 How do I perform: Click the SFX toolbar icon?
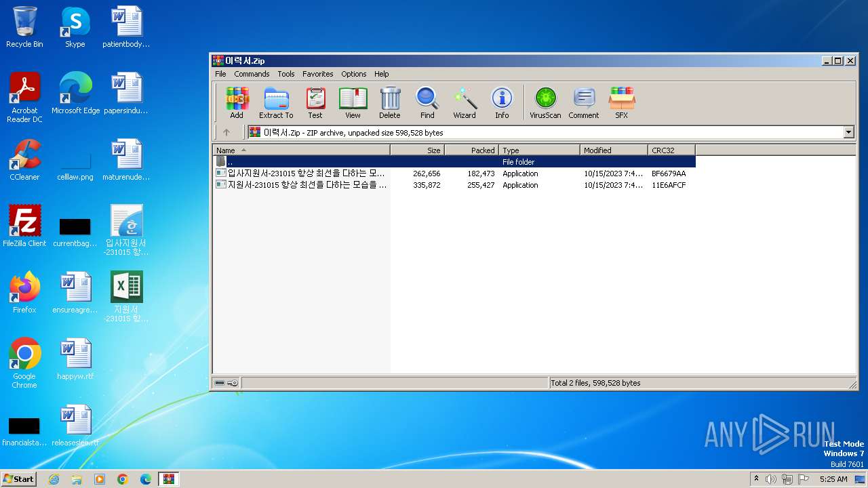click(622, 103)
